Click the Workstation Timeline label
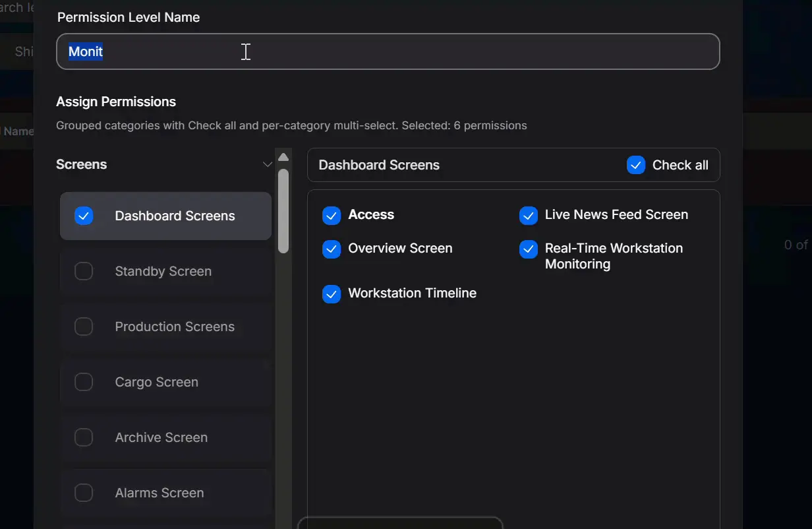This screenshot has height=529, width=812. (x=412, y=293)
